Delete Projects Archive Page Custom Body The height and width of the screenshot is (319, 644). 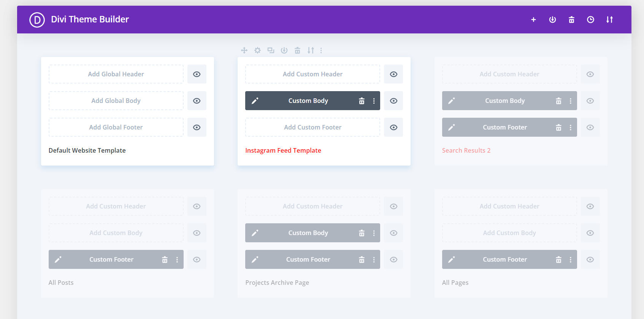click(362, 233)
